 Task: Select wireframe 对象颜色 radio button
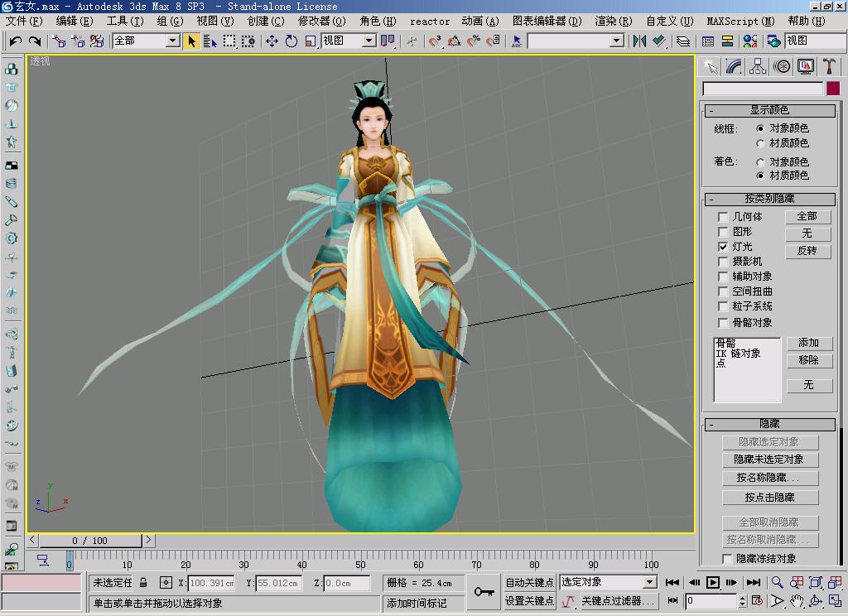coord(760,128)
